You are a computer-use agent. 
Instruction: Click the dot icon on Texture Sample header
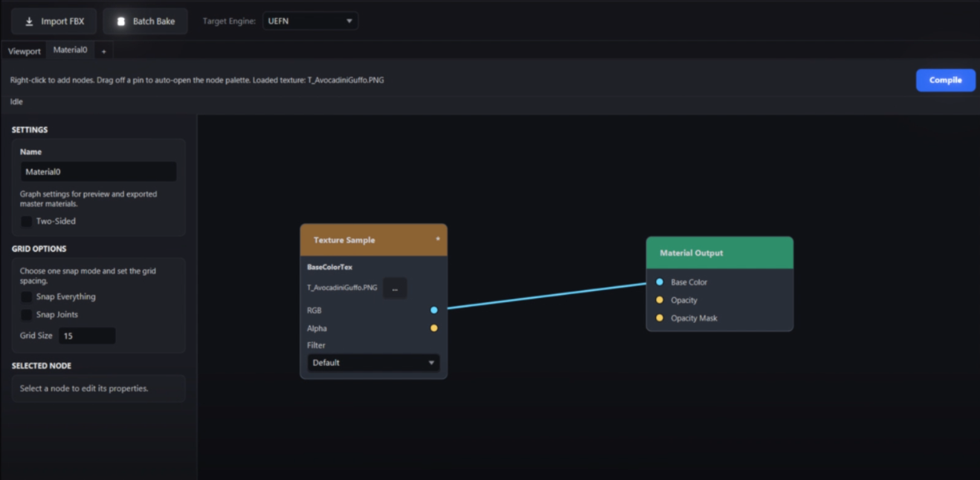(x=437, y=239)
